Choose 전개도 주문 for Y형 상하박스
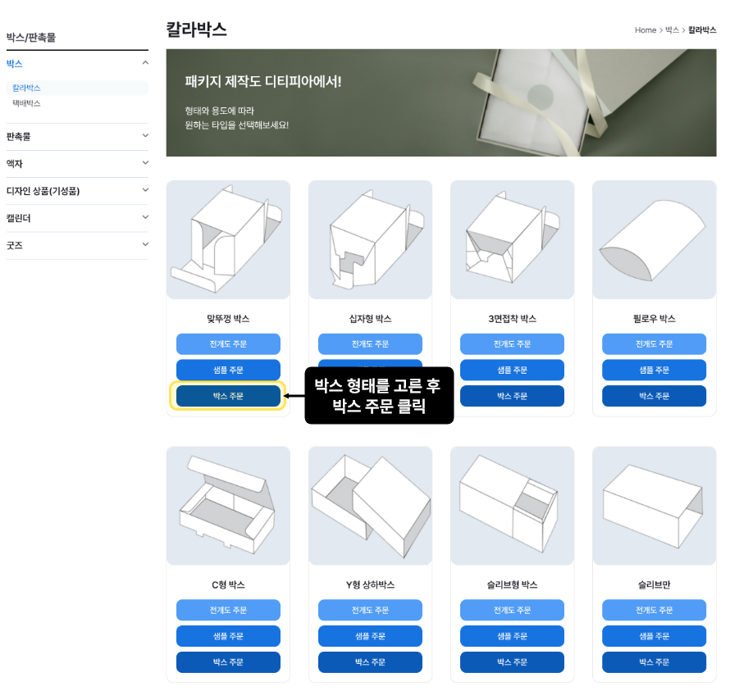 point(370,610)
